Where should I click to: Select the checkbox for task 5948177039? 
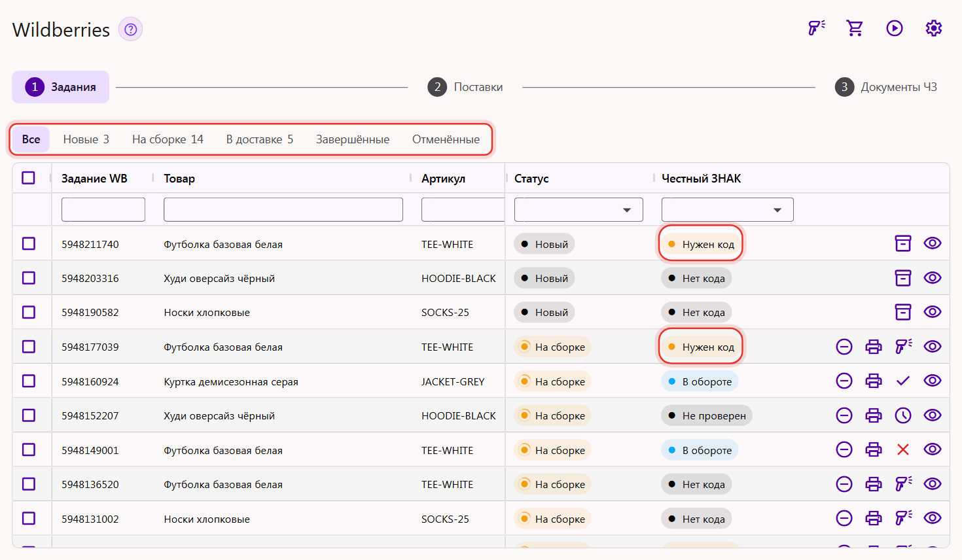coord(29,347)
